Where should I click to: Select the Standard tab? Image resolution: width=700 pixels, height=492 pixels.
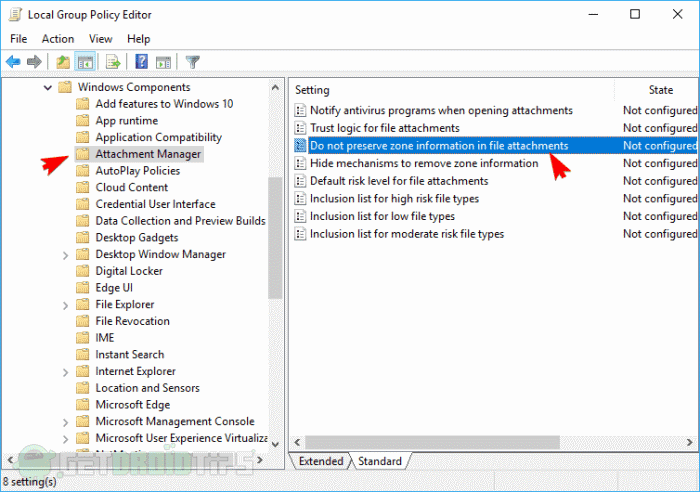(x=380, y=461)
